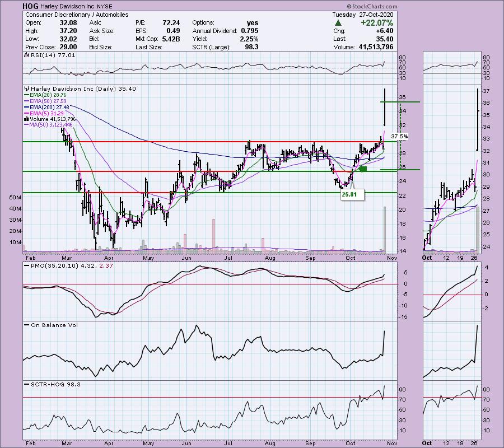Click the Open value 32.08
Screen dimensions: 504x448
coord(68,23)
